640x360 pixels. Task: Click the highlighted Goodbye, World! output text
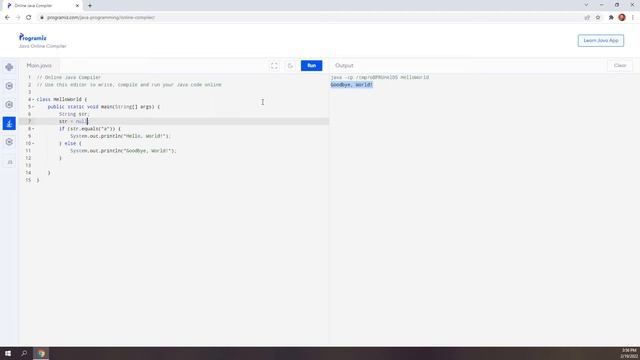click(351, 85)
